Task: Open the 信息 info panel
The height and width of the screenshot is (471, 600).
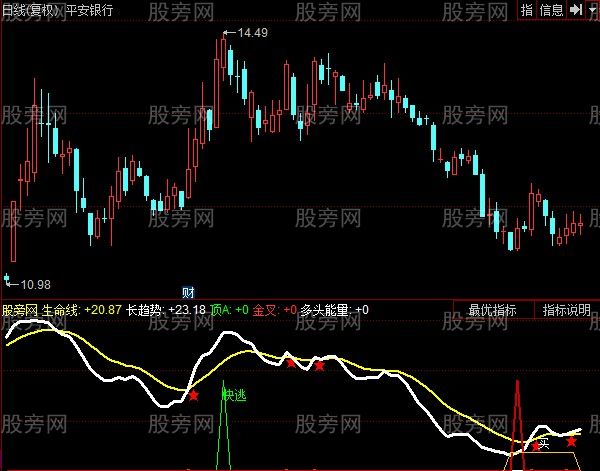Action: (551, 9)
